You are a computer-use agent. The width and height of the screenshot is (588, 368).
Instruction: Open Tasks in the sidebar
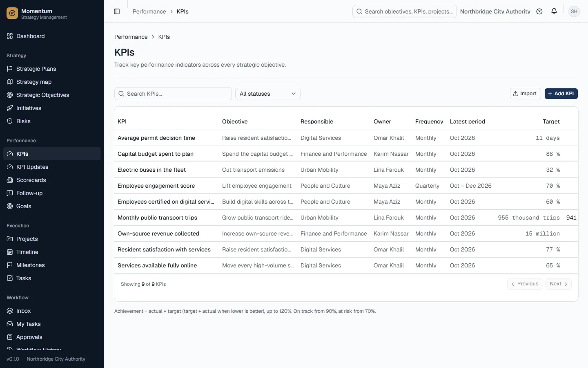(52, 278)
